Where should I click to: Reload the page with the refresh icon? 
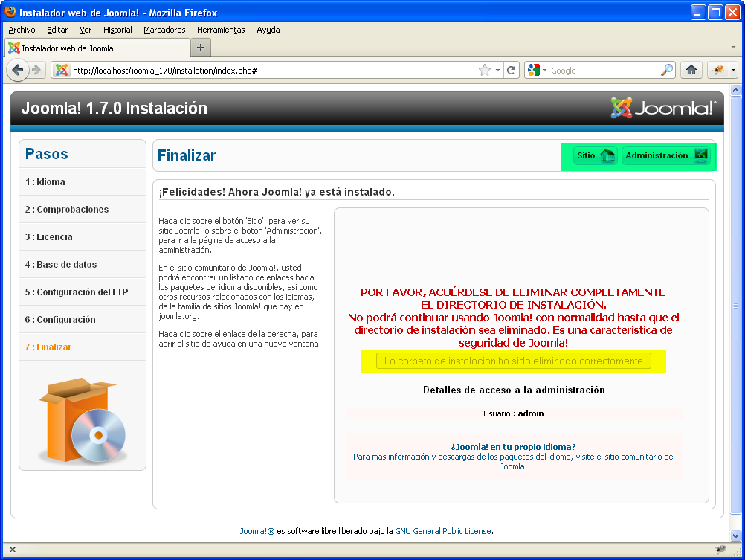coord(512,71)
